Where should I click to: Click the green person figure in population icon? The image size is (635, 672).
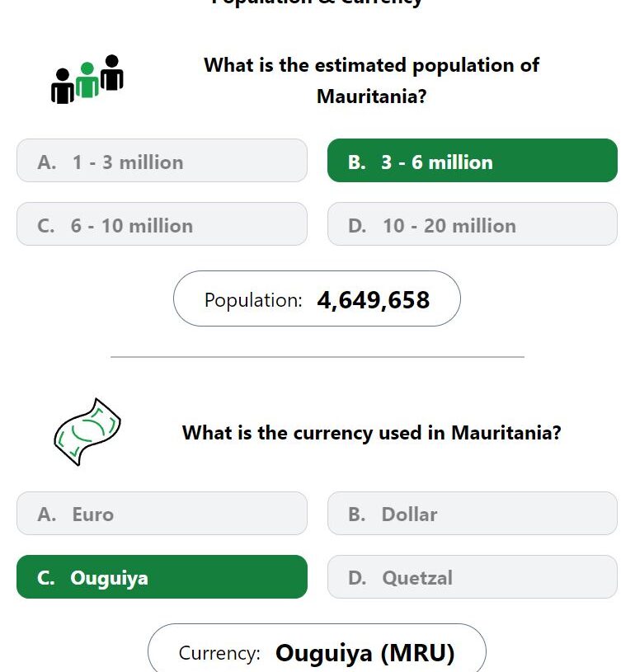coord(87,80)
